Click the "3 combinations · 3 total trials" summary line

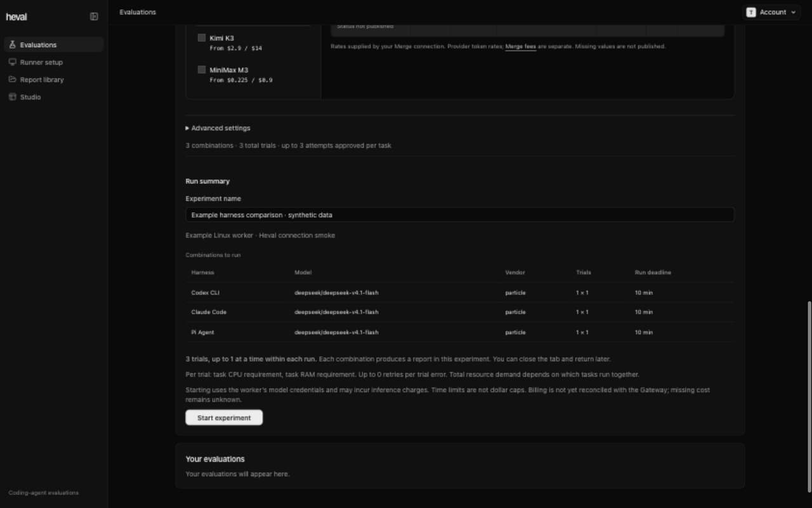tap(289, 145)
